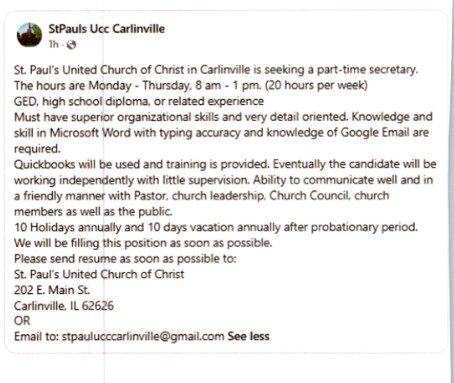Click the 10 Holidays annually line
This screenshot has width=454, height=383.
tap(216, 227)
